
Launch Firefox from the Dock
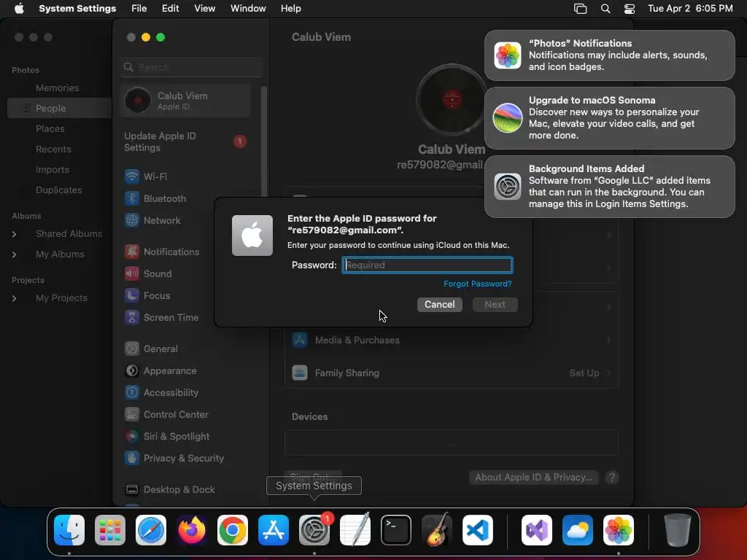coord(192,530)
